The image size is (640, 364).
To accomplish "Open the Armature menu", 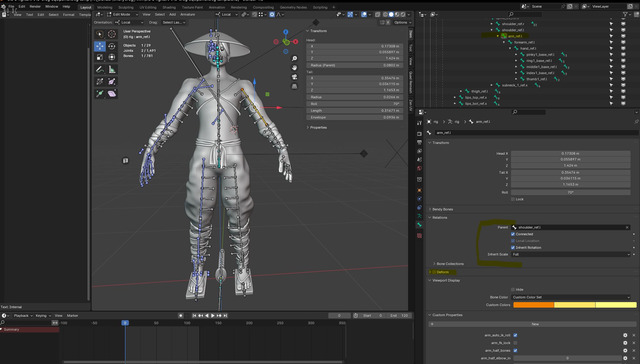I will point(187,14).
